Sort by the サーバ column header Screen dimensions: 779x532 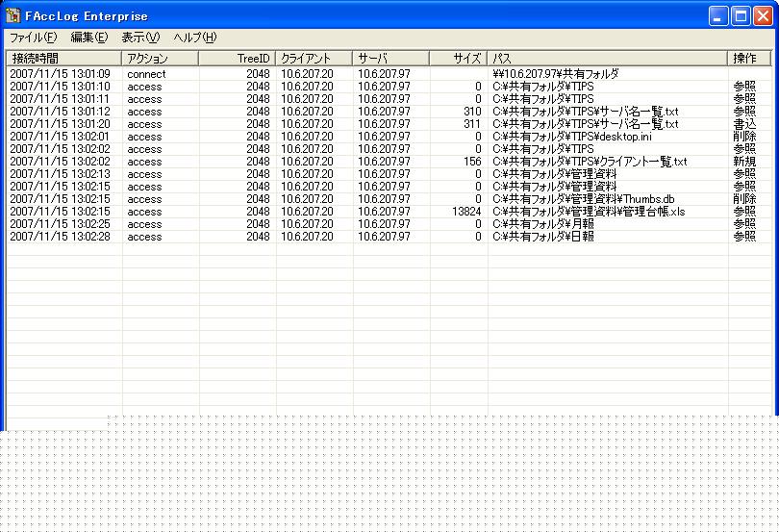point(390,59)
